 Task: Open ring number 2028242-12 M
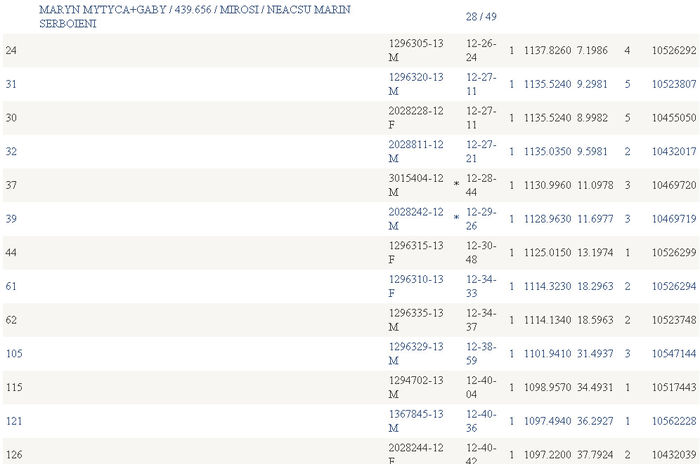416,219
